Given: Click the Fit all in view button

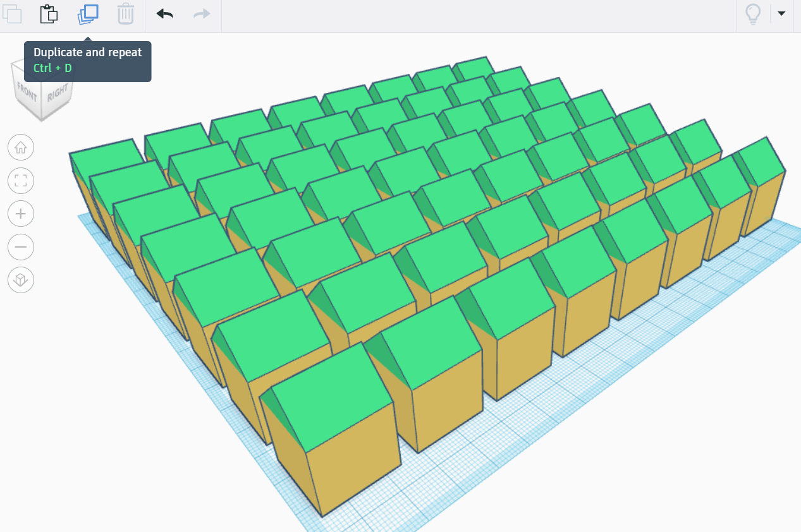Looking at the screenshot, I should [x=21, y=181].
